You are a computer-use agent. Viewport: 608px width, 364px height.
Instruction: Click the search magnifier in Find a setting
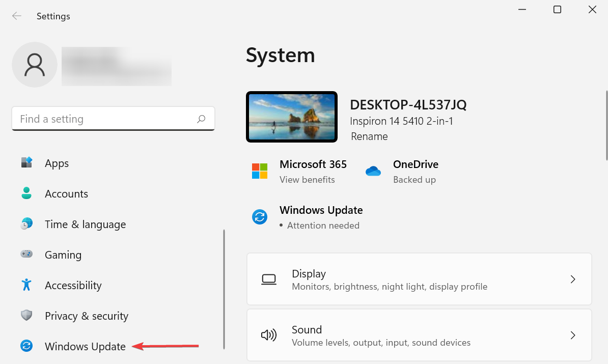pyautogui.click(x=201, y=118)
